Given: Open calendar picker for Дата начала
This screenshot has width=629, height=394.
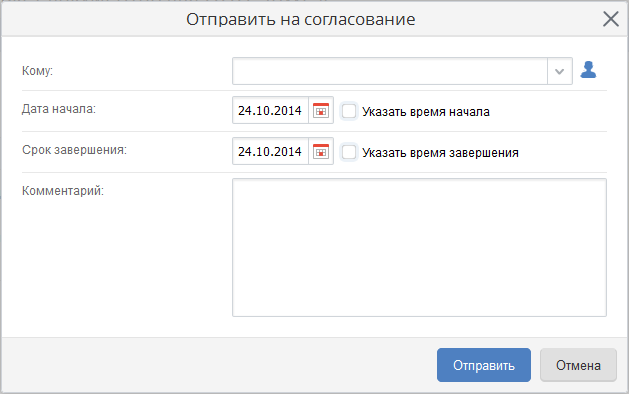Looking at the screenshot, I should coord(321,110).
